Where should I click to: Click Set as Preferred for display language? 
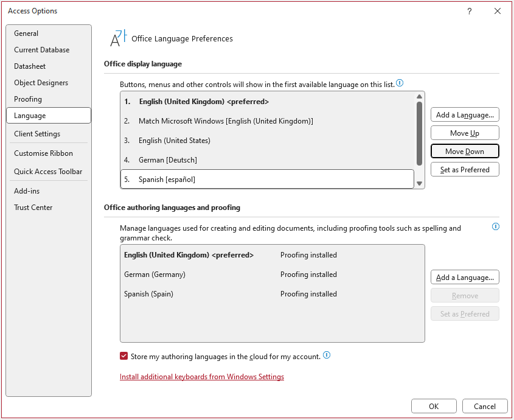[x=465, y=170]
